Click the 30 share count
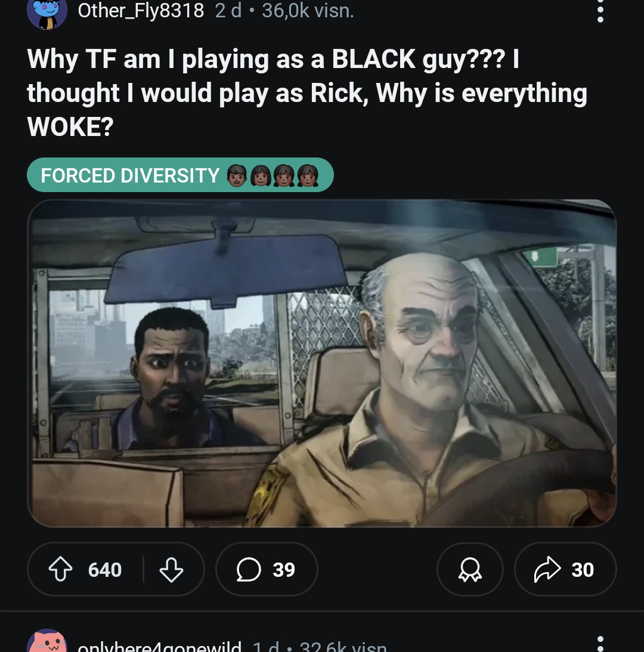 click(583, 569)
